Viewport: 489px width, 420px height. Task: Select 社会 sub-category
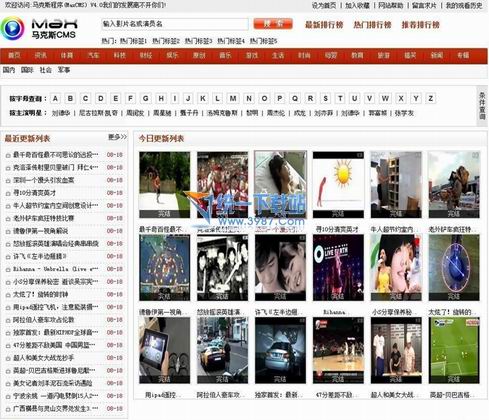point(46,70)
